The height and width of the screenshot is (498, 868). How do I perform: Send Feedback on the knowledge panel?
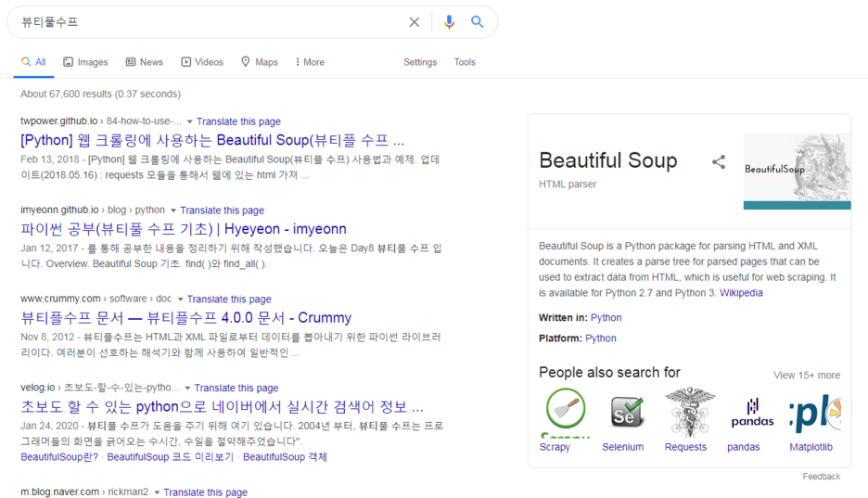tap(822, 477)
